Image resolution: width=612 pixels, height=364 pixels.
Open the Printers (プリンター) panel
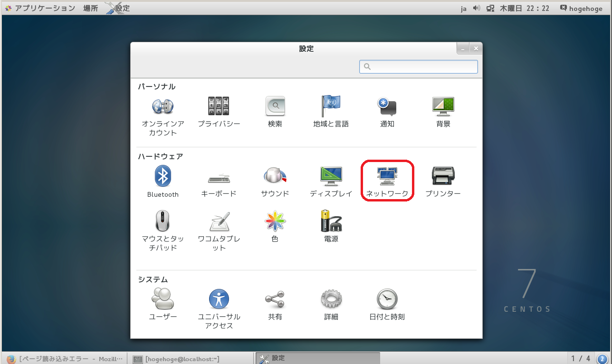(443, 182)
